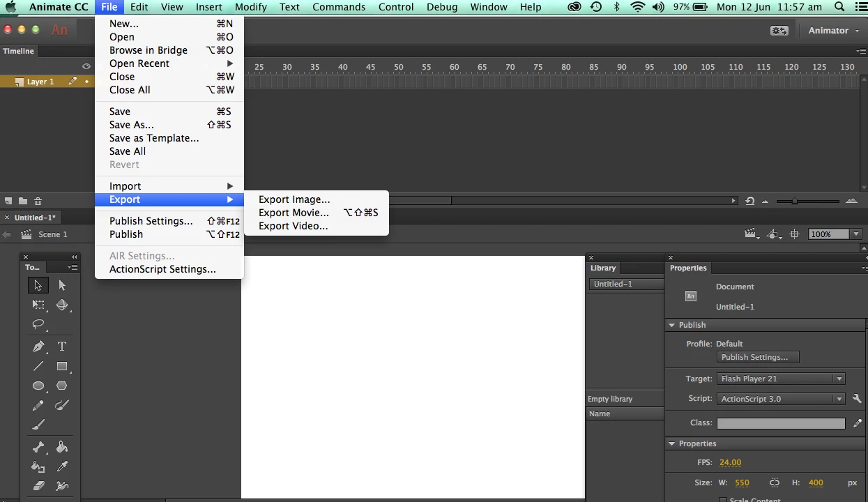Screen dimensions: 868x502
Task: Select the Pencil tool
Action: (38, 405)
